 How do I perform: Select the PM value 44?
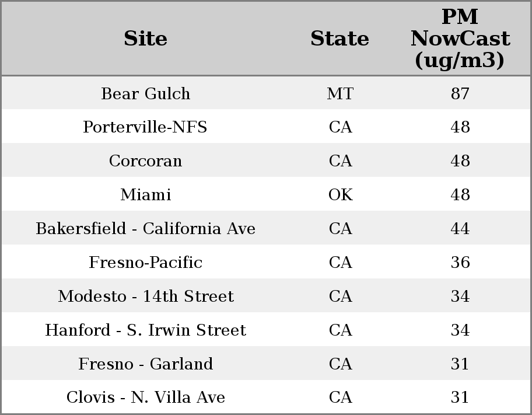tap(460, 229)
